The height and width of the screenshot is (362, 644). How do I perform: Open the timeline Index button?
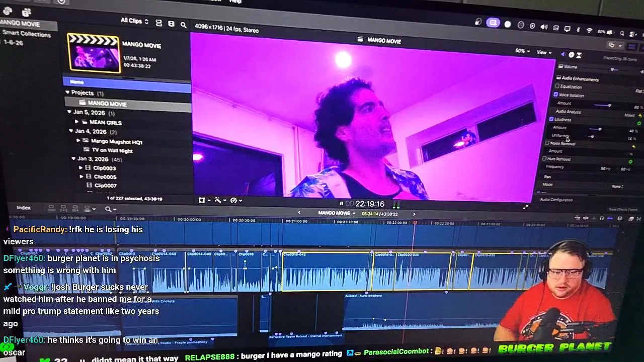coord(24,208)
